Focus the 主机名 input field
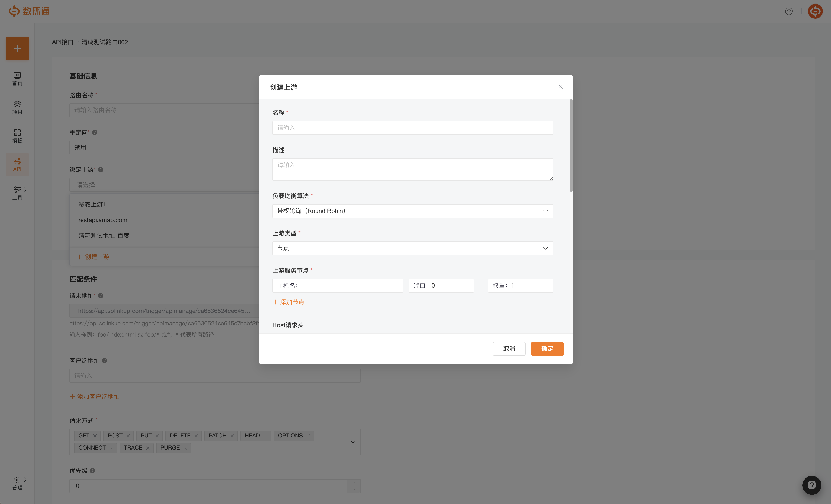 coord(338,286)
